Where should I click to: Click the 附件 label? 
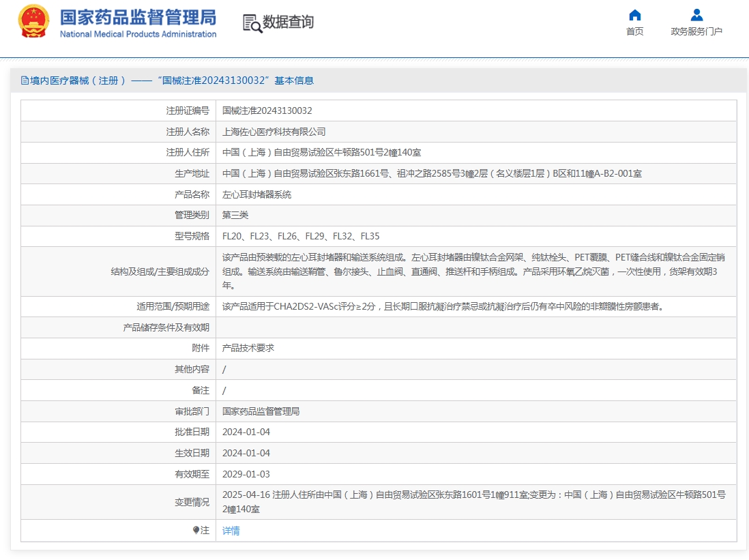tap(201, 348)
